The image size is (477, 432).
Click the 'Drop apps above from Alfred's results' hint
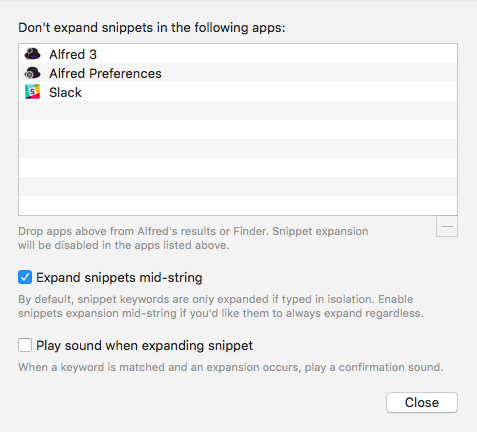coord(193,238)
